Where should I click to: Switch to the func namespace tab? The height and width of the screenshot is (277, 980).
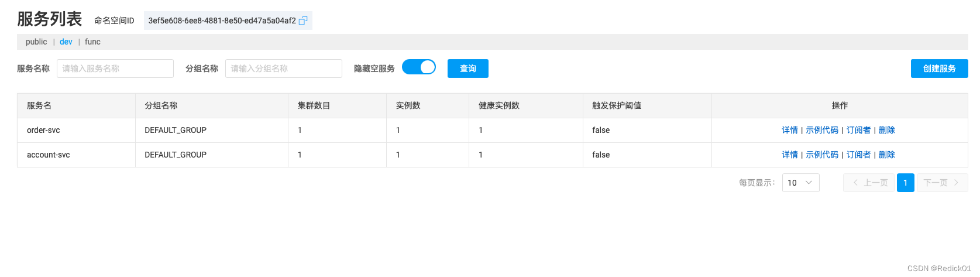click(92, 42)
